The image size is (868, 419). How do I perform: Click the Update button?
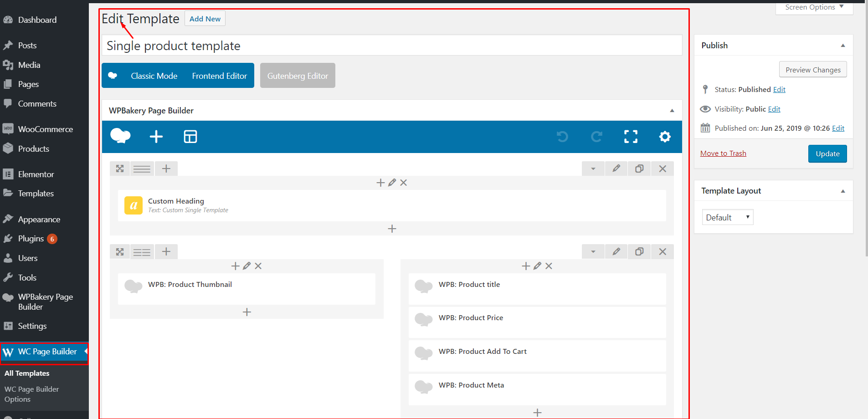827,154
